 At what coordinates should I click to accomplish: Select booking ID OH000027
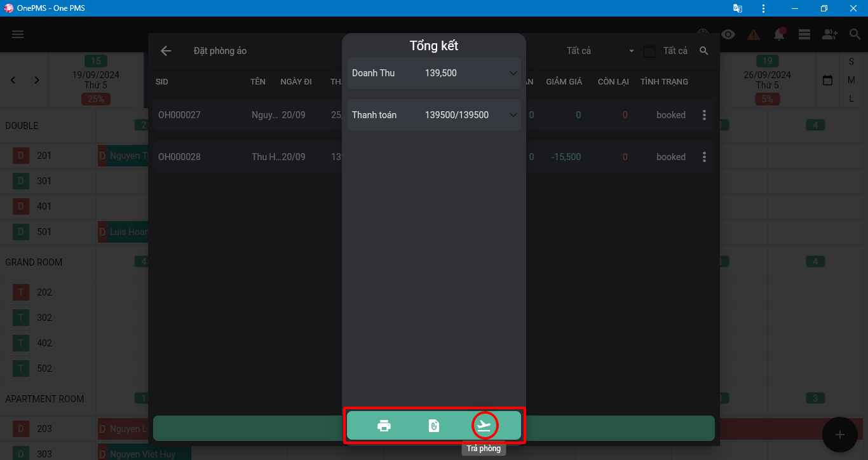click(x=179, y=115)
